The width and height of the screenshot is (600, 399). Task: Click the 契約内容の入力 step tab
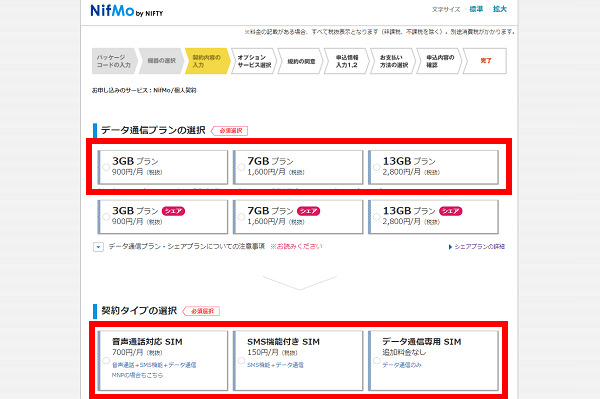(207, 61)
